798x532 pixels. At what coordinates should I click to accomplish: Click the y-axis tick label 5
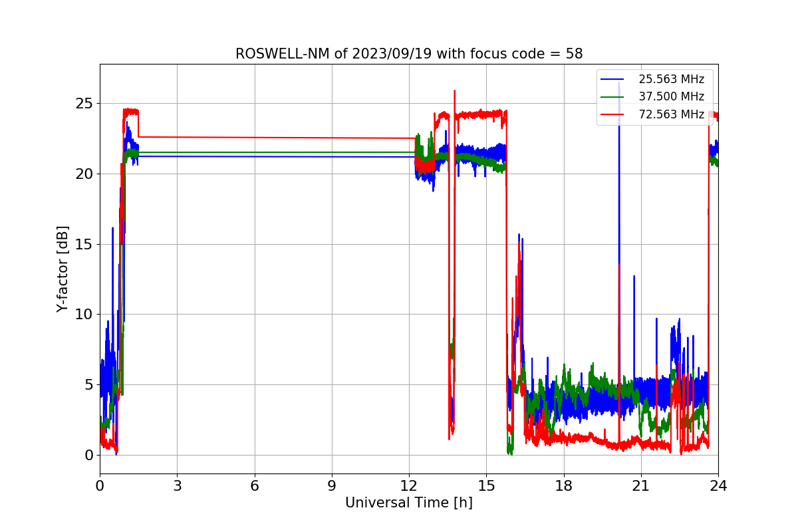pyautogui.click(x=88, y=385)
